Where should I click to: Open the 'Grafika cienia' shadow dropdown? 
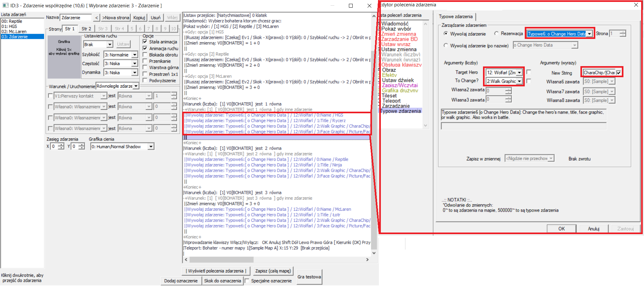tap(151, 146)
